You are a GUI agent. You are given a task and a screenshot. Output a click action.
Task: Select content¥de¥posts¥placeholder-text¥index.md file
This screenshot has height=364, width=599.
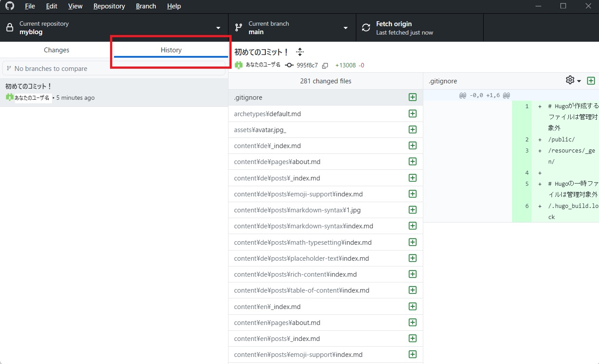326,258
